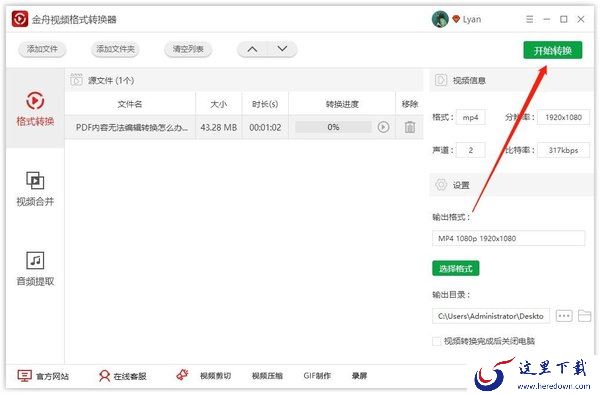This screenshot has height=394, width=600.
Task: Enable 视频转换完成后关闭电脑 checkbox
Action: 436,341
